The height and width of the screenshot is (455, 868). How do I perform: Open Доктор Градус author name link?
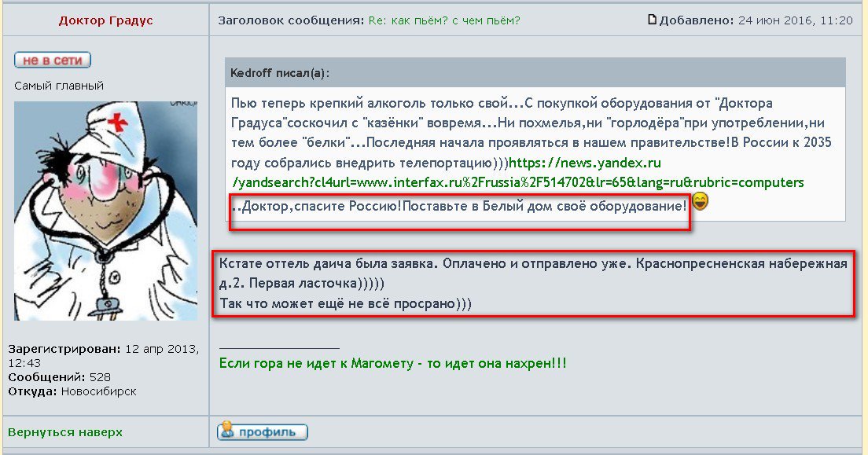pos(105,21)
